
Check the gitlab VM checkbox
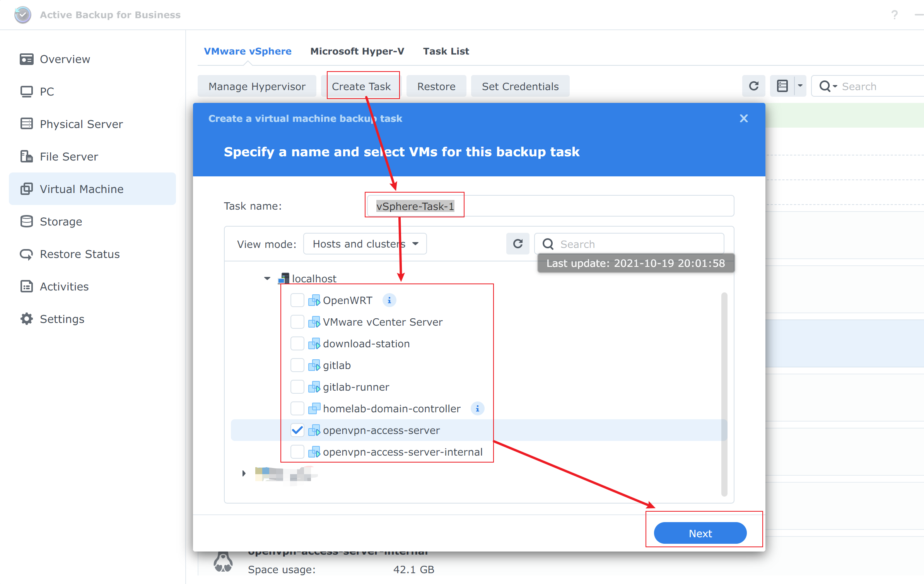pyautogui.click(x=297, y=365)
